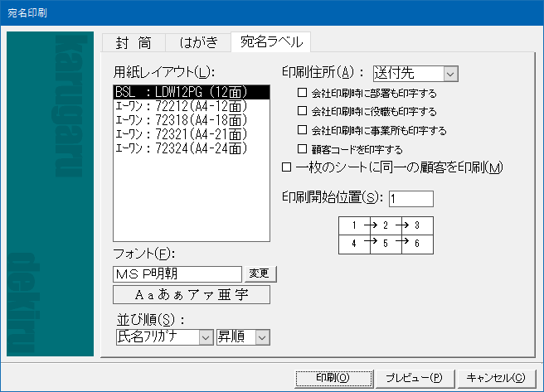Toggle 会社印刷時に役職も印字する checkbox
The height and width of the screenshot is (392, 544).
tap(302, 112)
